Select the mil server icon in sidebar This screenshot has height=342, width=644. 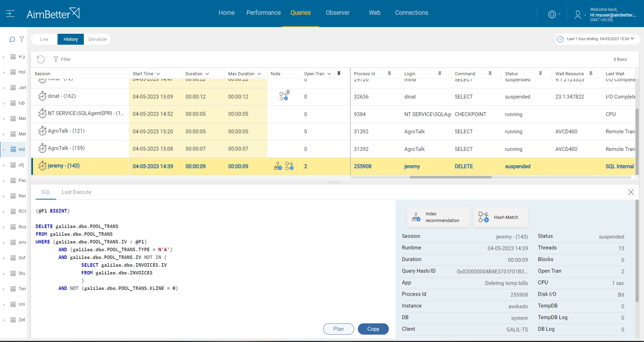coord(13,150)
